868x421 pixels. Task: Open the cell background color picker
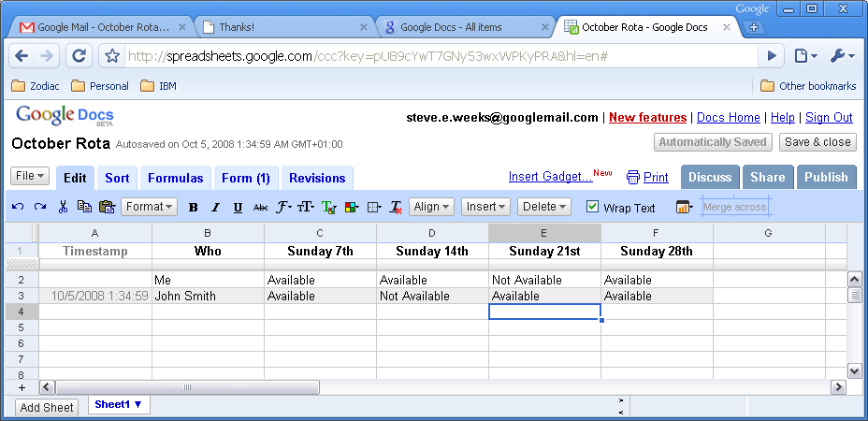pyautogui.click(x=352, y=208)
